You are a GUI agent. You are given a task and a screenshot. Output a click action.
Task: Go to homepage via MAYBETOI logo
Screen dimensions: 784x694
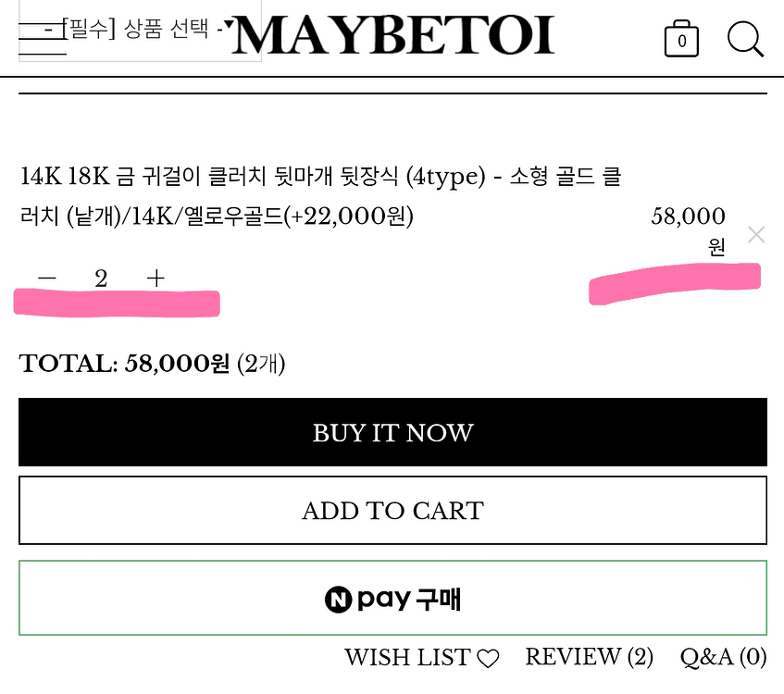[392, 35]
